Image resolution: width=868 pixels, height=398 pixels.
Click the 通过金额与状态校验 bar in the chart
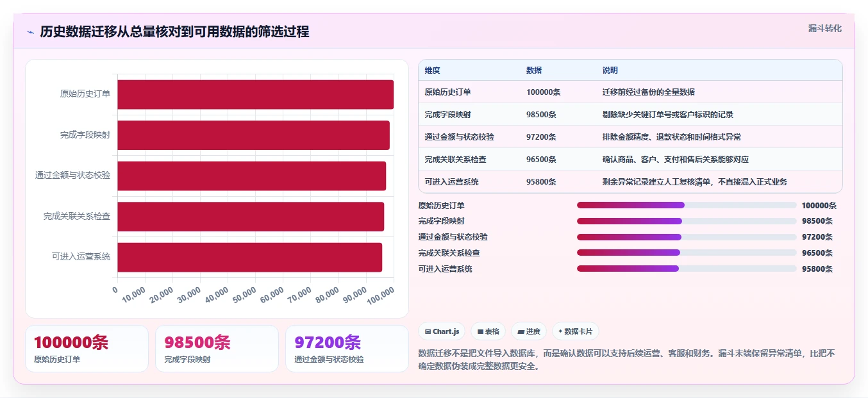(x=251, y=176)
